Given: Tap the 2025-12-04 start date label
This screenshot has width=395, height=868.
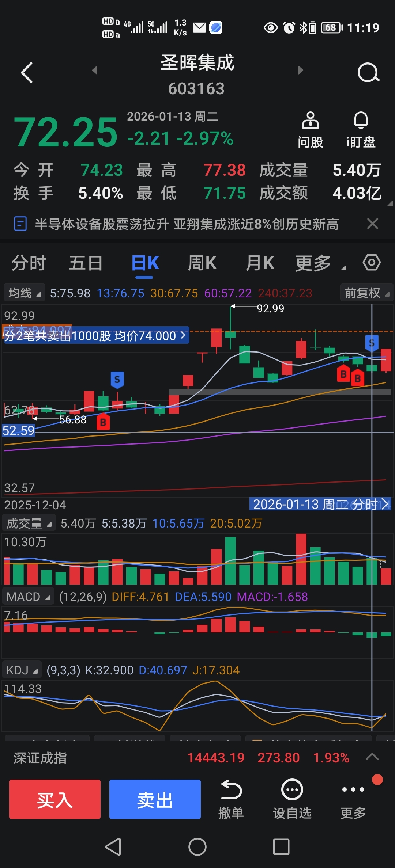Looking at the screenshot, I should coord(35,505).
